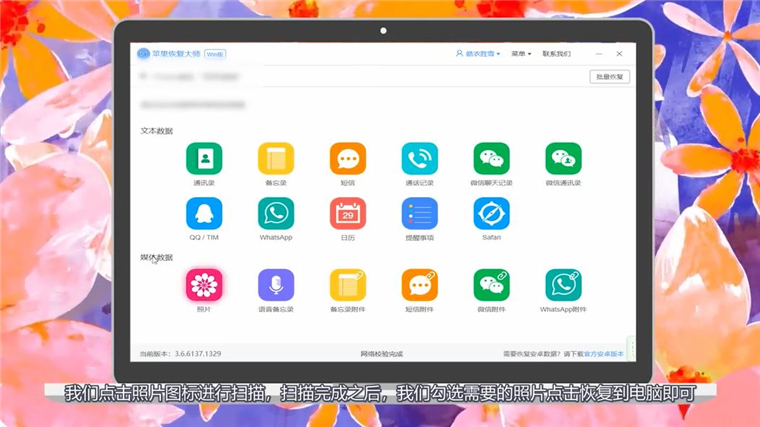760x427 pixels.
Task: Open the WhatsApp附件 attachment icon
Action: [563, 285]
